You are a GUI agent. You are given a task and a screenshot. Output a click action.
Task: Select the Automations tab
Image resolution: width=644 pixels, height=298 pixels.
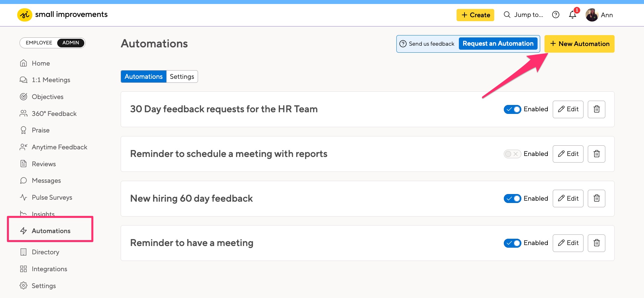[143, 76]
